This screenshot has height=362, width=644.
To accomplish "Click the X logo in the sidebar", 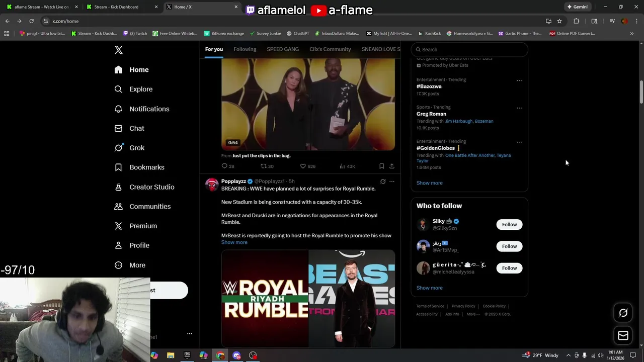I will point(118,50).
